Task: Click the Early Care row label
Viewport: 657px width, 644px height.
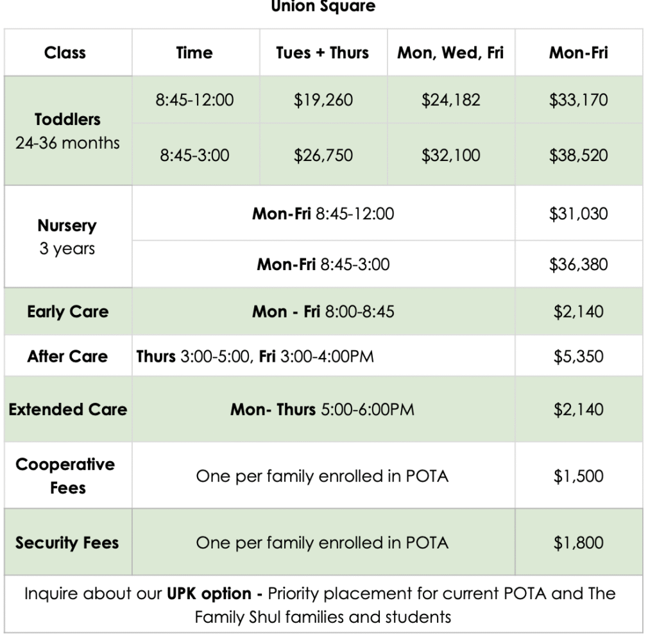Action: 67,312
